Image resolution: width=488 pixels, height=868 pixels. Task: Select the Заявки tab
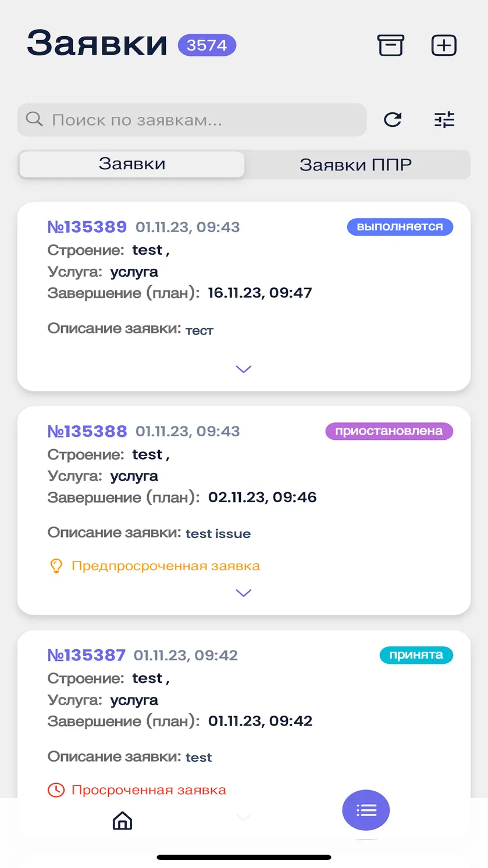[132, 164]
